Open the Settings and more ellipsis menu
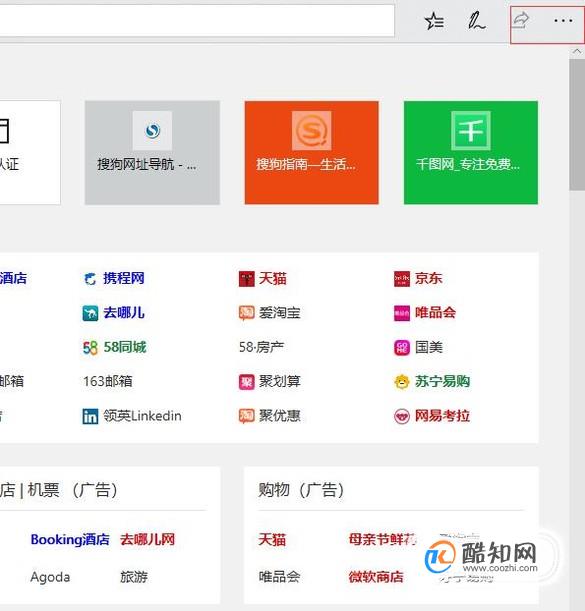585x611 pixels. [563, 20]
